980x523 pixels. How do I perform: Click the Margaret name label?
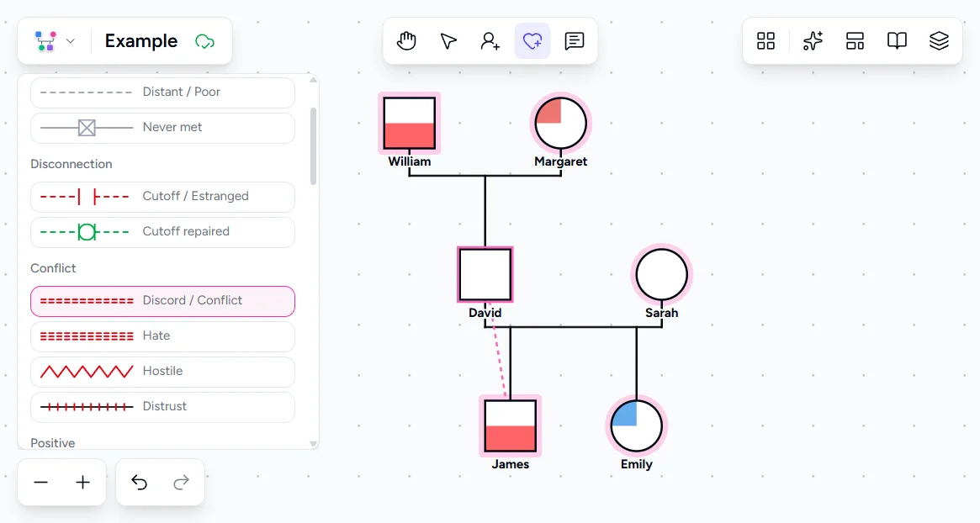coord(560,161)
